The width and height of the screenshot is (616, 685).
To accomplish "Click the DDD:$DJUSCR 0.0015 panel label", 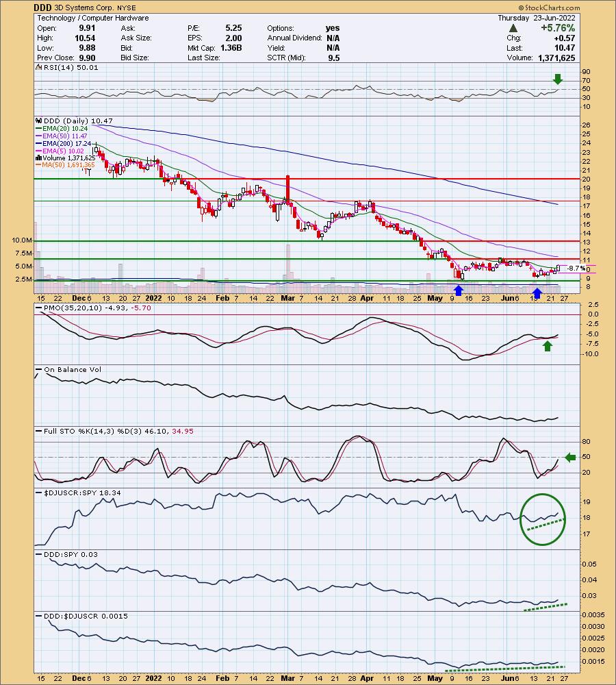I will (86, 616).
